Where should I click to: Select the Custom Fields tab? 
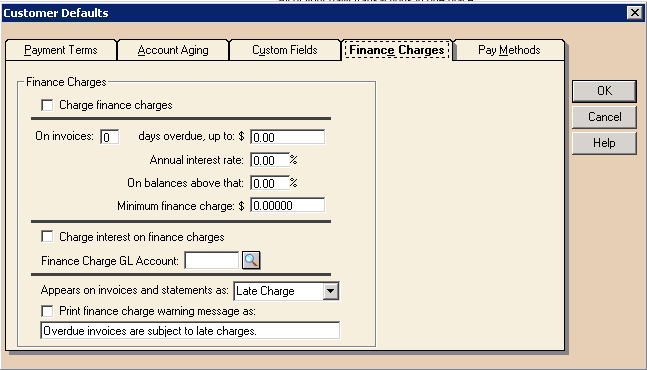[x=285, y=50]
